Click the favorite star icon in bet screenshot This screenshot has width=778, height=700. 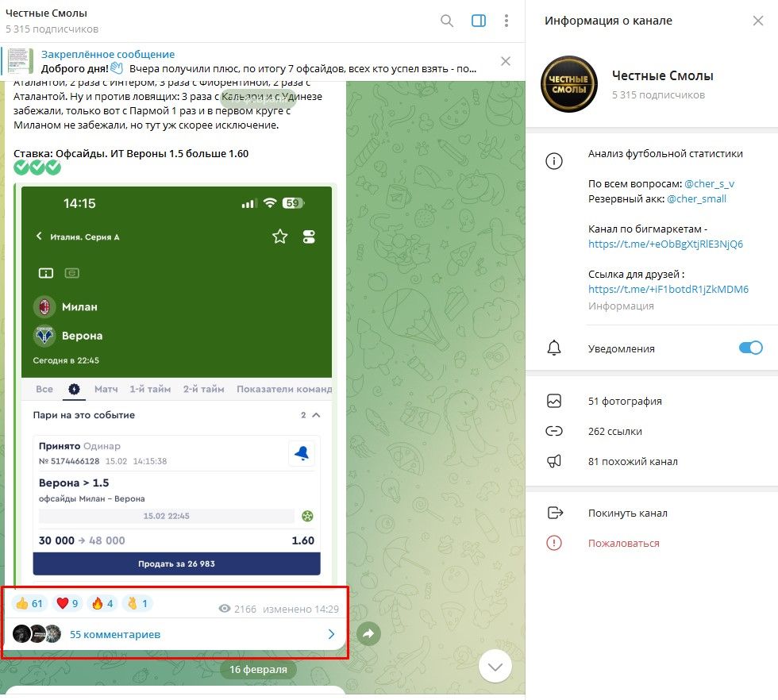279,237
